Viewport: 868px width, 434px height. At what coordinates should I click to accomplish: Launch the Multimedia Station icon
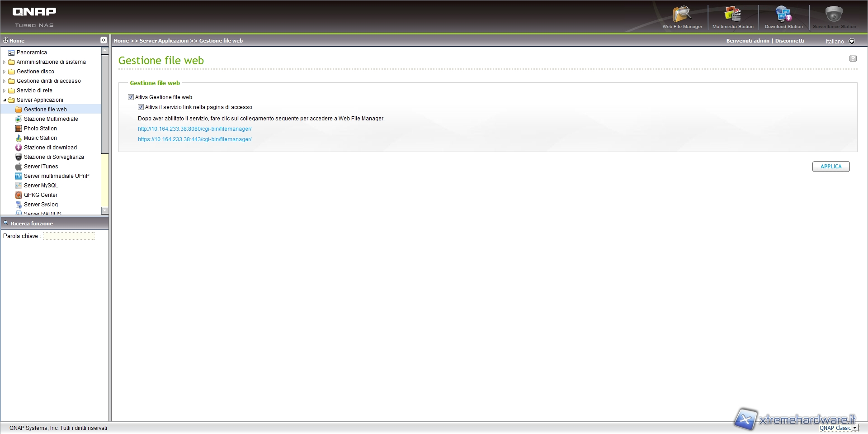tap(732, 14)
